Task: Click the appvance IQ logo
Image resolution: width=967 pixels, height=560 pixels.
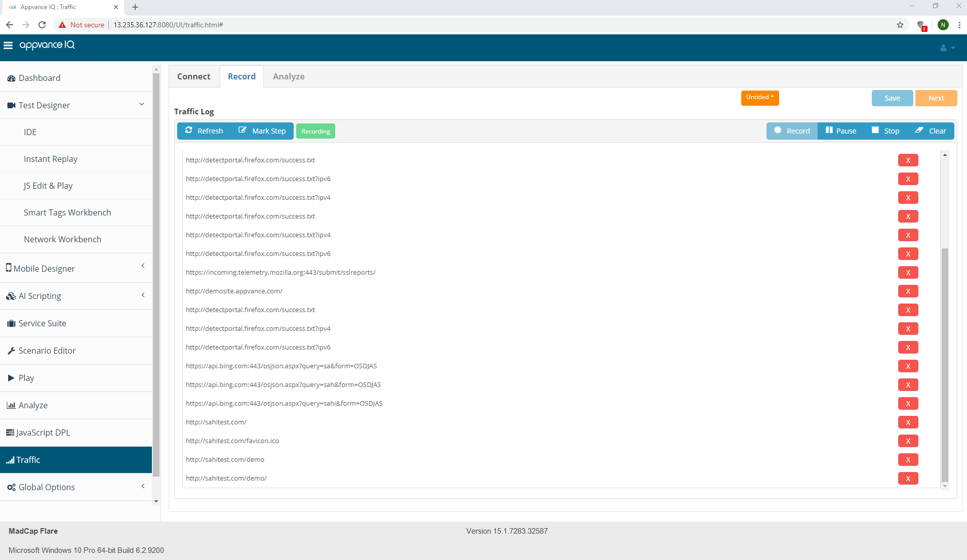Action: (47, 45)
